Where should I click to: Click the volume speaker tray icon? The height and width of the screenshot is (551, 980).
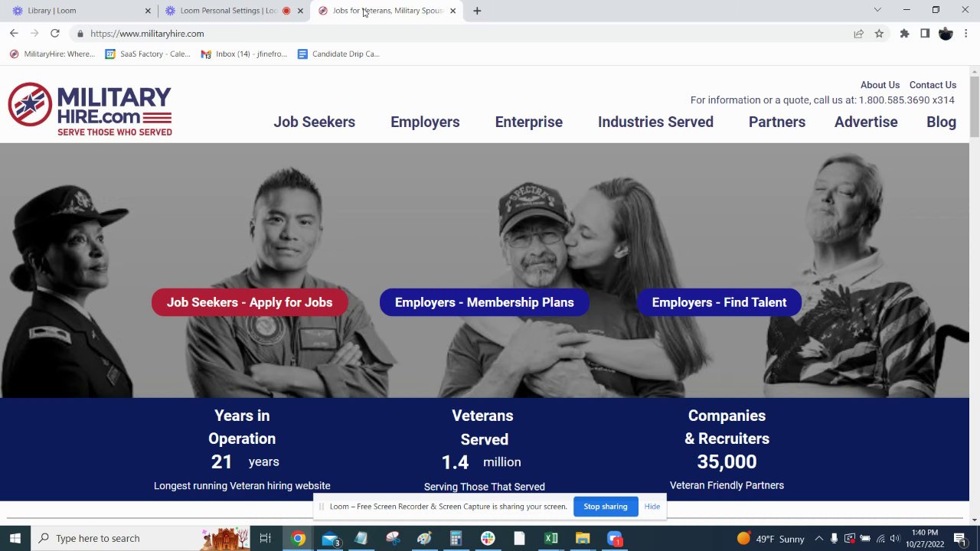click(x=895, y=538)
